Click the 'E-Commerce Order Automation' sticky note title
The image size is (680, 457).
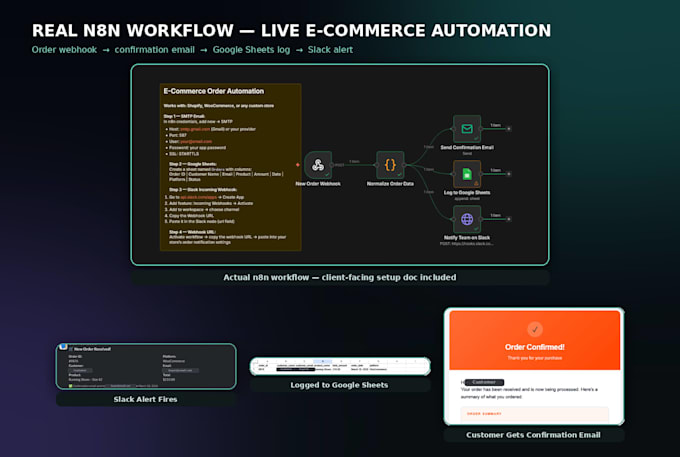pos(213,91)
